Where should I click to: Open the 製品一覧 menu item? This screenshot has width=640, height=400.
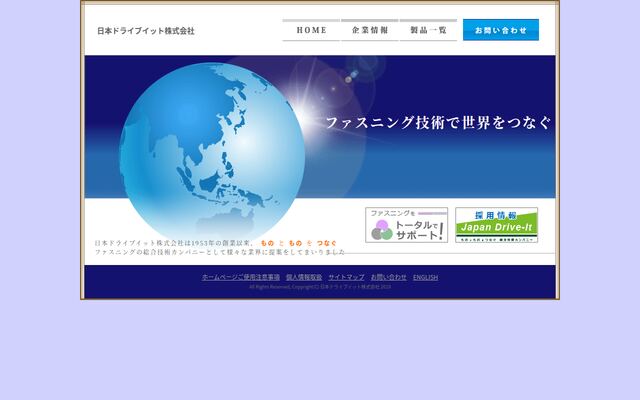(x=429, y=30)
